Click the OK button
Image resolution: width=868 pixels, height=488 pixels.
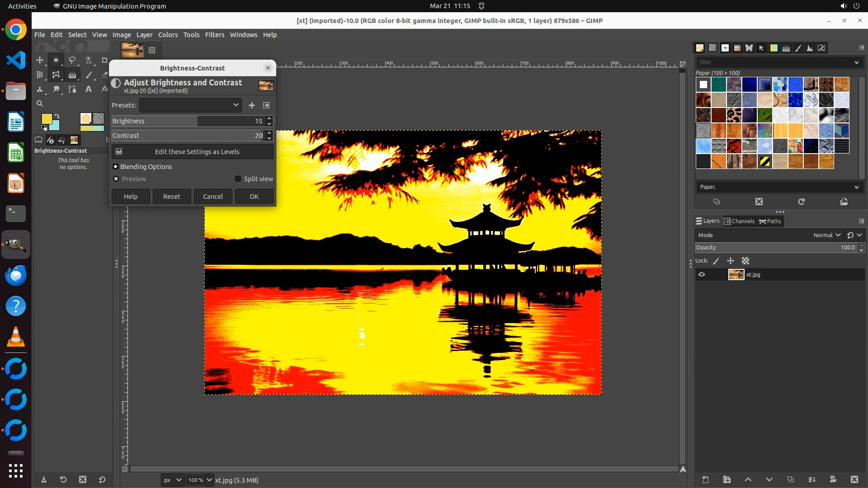click(x=254, y=197)
